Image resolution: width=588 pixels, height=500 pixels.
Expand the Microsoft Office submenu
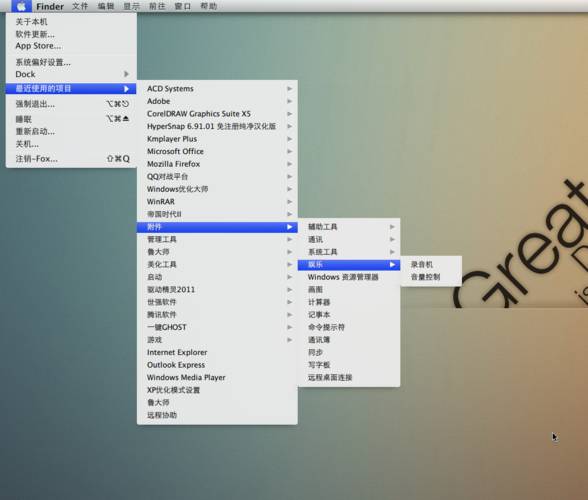(x=217, y=152)
